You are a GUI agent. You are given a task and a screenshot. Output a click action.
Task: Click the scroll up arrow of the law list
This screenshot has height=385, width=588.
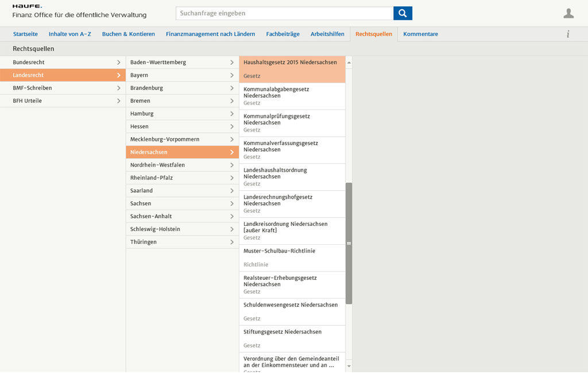tap(349, 63)
